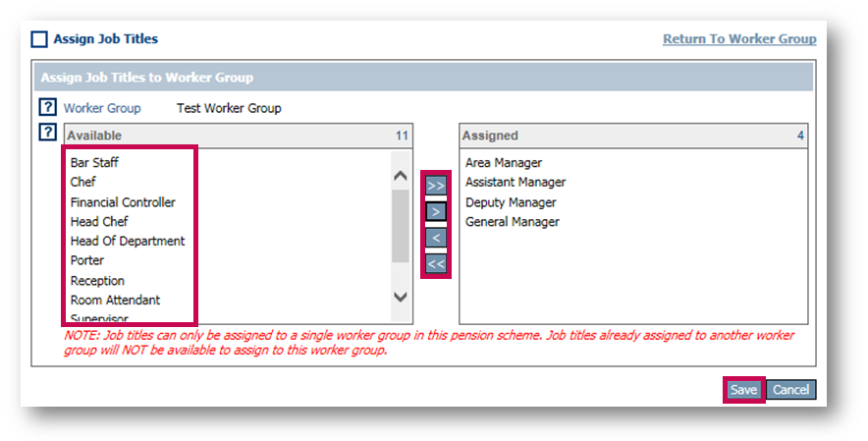Open help icon beside Available list
Viewport: 868px width, 441px height.
(x=46, y=134)
